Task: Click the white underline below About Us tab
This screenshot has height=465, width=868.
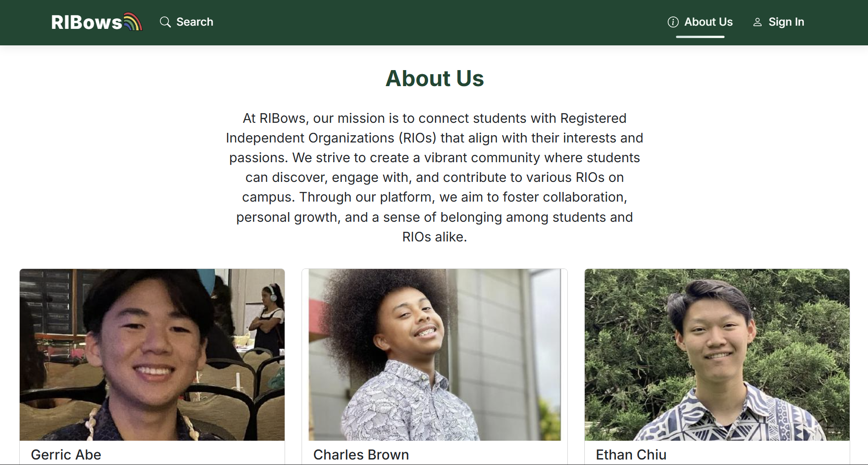Action: coord(700,37)
